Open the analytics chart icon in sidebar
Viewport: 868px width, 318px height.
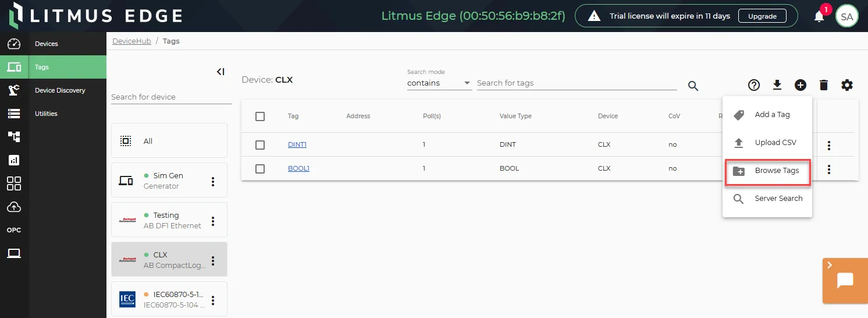14,160
